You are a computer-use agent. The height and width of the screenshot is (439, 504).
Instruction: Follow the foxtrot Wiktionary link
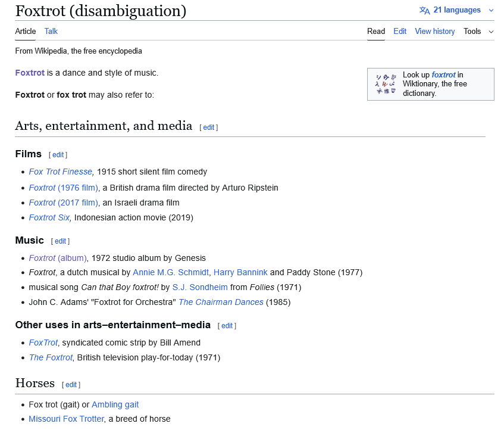443,74
